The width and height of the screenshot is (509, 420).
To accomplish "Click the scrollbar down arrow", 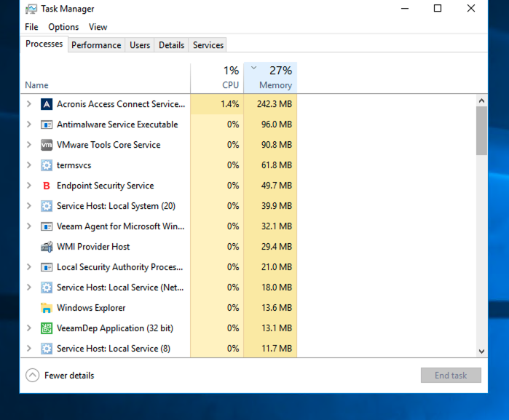I will [x=482, y=351].
